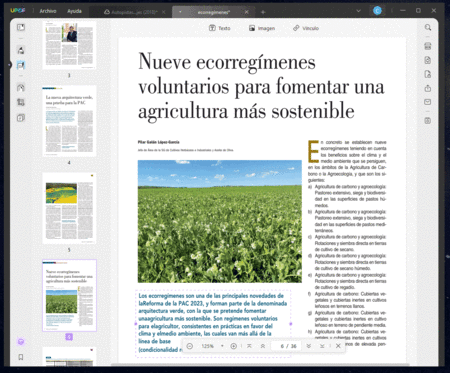Open Organize Pages mode in sidebar
The width and height of the screenshot is (450, 373).
click(21, 88)
